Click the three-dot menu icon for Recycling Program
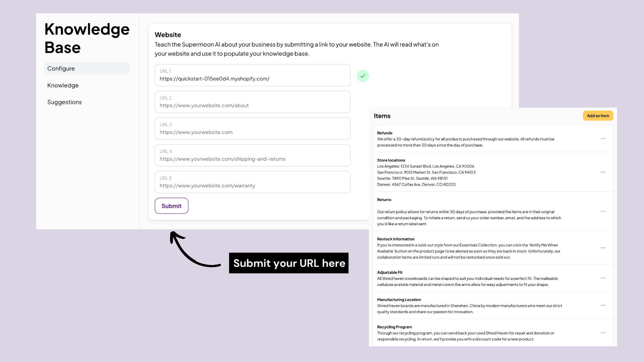This screenshot has height=362, width=644. (x=603, y=333)
